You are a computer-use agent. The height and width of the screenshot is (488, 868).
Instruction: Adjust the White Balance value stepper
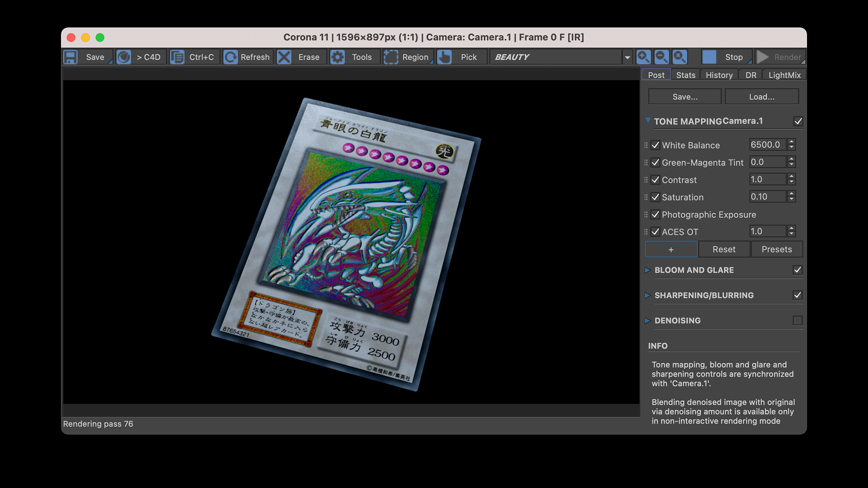click(791, 145)
